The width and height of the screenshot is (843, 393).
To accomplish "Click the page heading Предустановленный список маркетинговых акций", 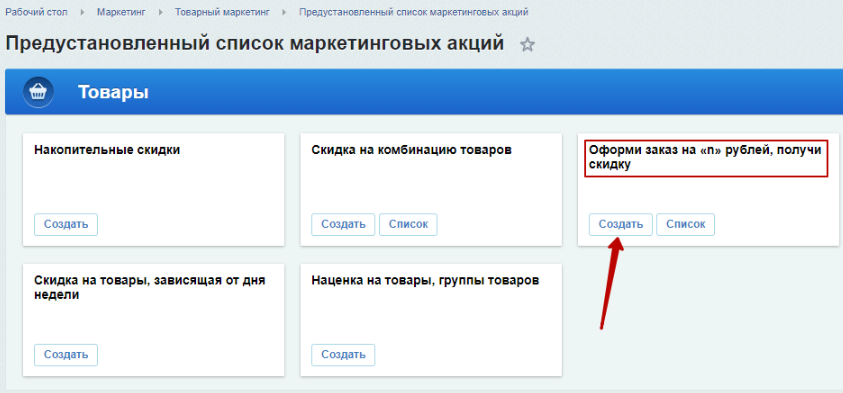I will click(255, 44).
